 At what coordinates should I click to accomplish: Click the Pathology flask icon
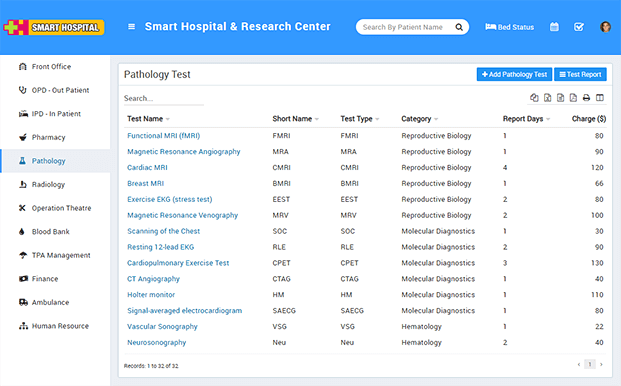tap(22, 161)
